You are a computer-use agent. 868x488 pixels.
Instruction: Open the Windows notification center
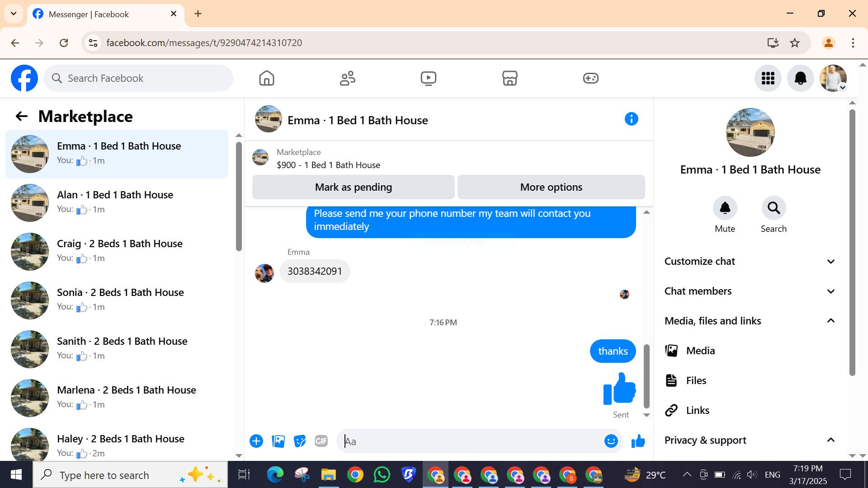[x=845, y=474]
